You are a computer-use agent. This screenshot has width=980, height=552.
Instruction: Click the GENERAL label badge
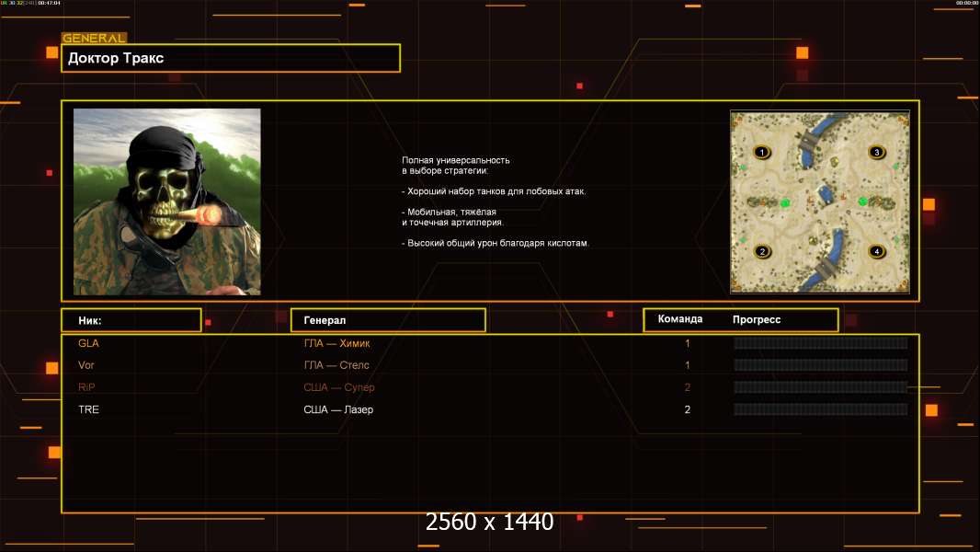point(94,39)
